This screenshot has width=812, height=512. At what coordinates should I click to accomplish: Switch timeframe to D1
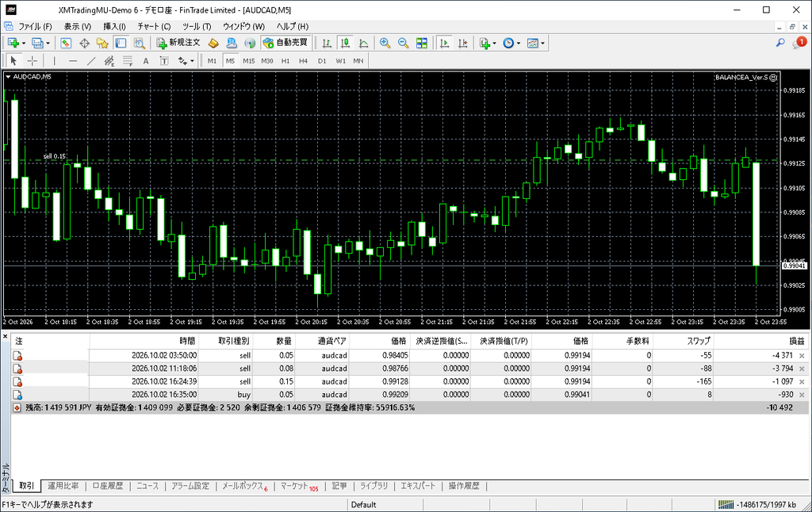(x=322, y=60)
